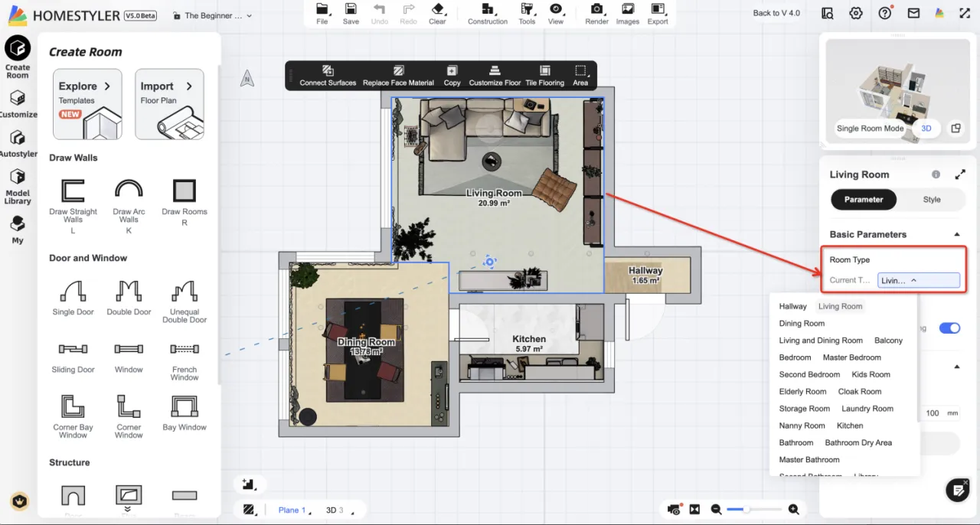Choose Kids Room room type

pos(871,375)
